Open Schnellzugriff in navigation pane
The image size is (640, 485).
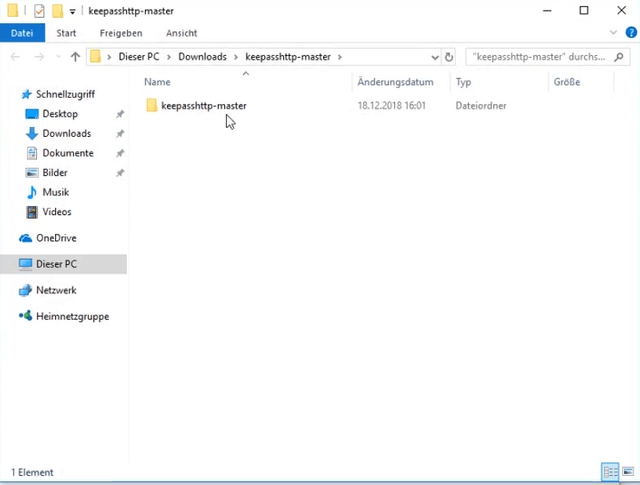coord(65,94)
